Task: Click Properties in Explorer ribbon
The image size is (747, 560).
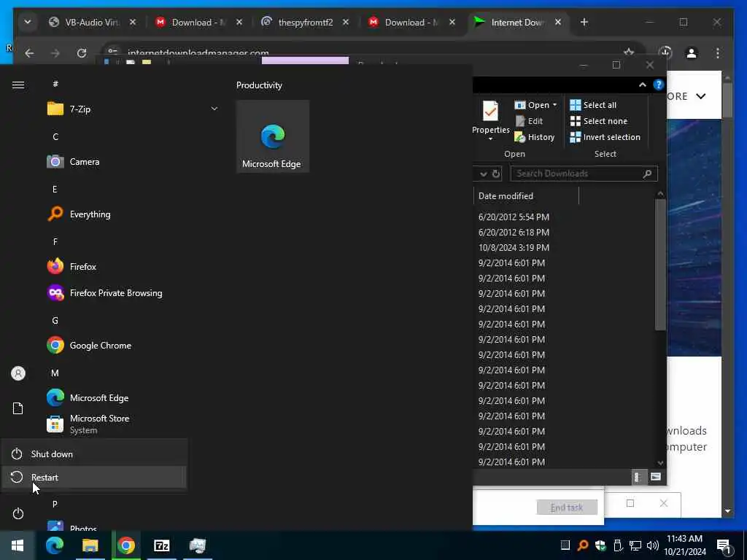Action: click(491, 120)
